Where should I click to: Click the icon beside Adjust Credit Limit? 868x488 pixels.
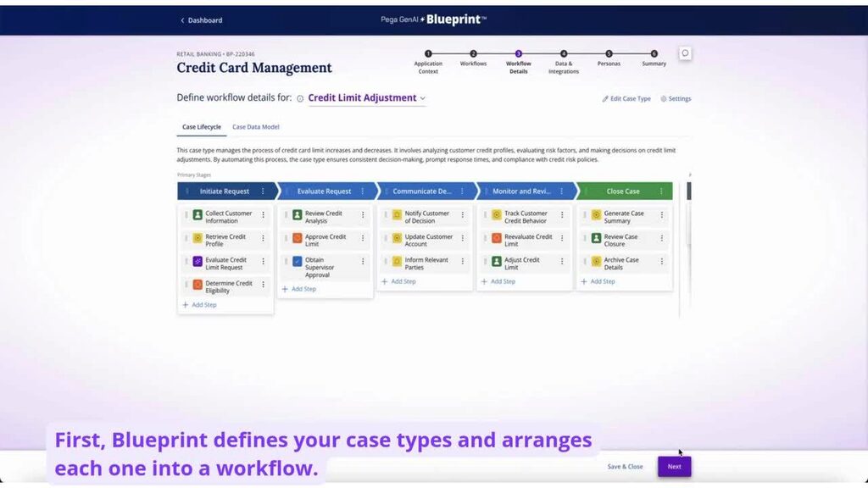[x=496, y=262]
